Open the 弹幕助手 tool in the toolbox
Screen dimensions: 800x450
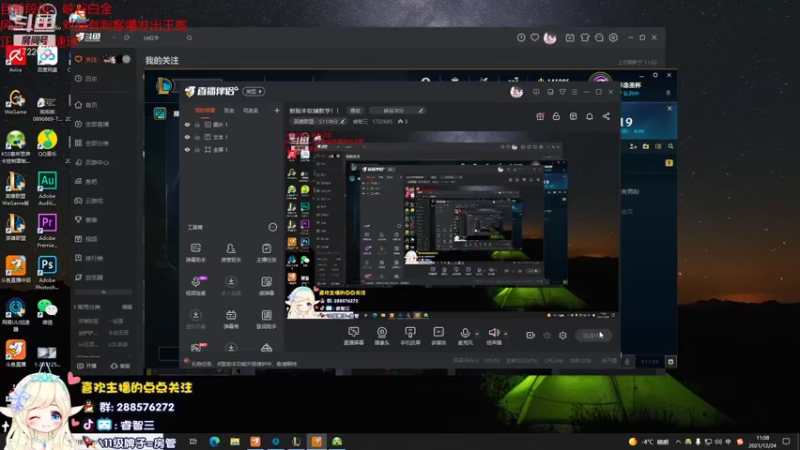click(x=195, y=252)
